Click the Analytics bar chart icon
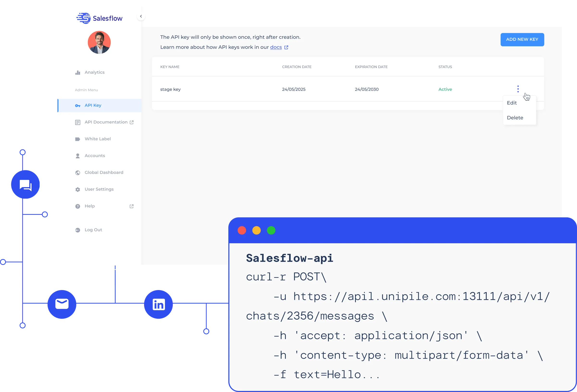This screenshot has height=392, width=577. (x=78, y=72)
